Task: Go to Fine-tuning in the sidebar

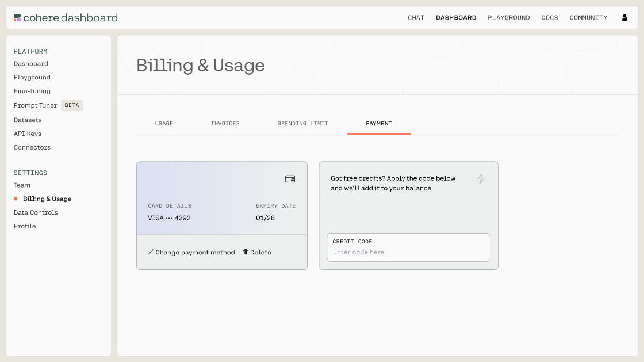Action: pos(32,91)
